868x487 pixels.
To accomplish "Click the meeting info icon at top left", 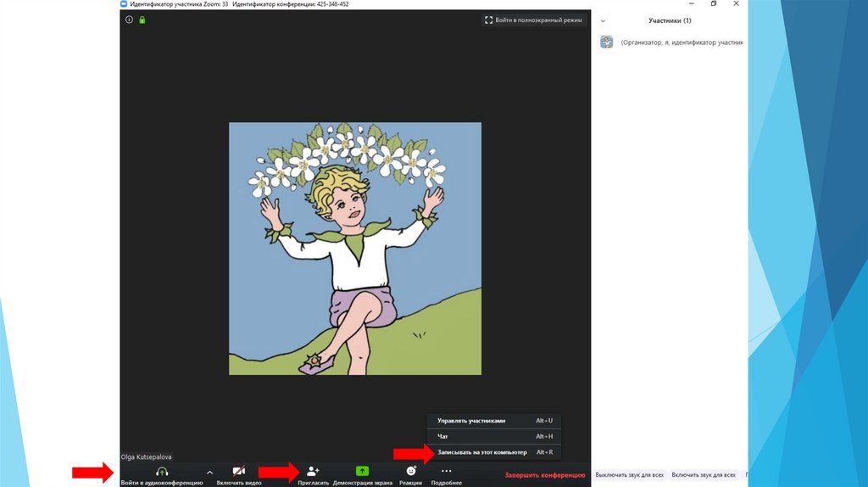I will click(x=130, y=20).
